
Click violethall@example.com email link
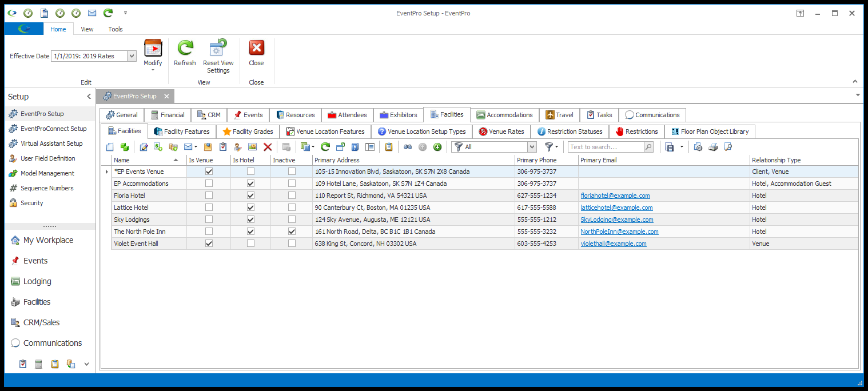(614, 244)
